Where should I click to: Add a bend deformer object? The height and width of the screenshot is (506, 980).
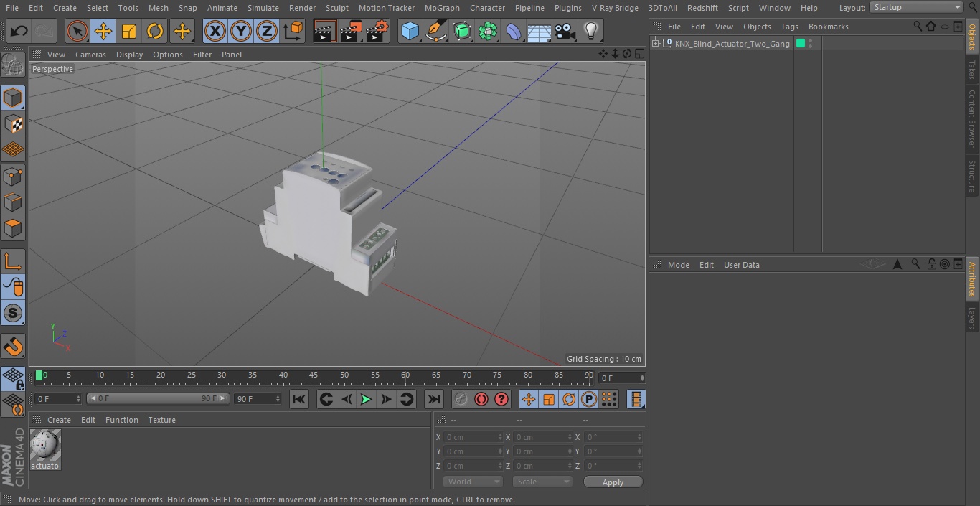(x=514, y=31)
